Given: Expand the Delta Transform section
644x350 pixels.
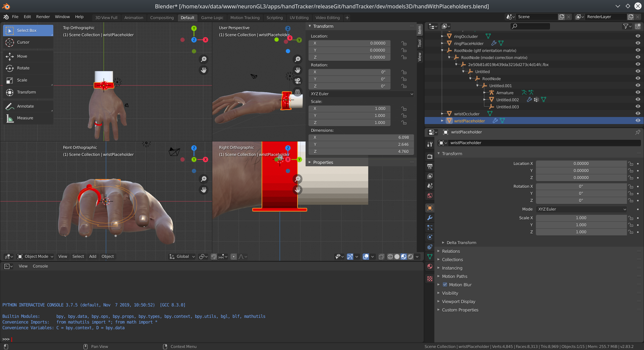Looking at the screenshot, I should pyautogui.click(x=461, y=243).
